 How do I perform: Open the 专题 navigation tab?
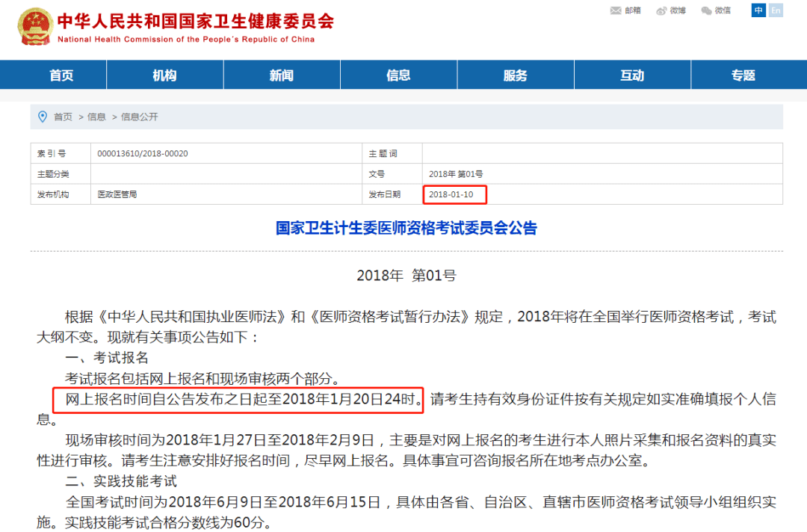[x=743, y=75]
